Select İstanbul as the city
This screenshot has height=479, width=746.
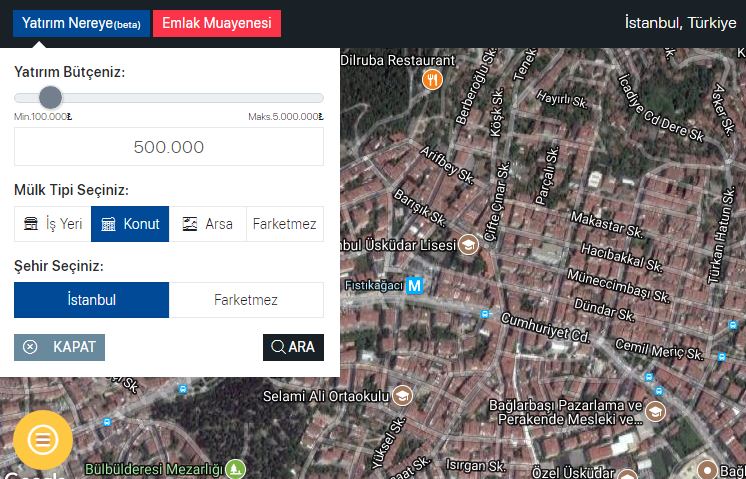point(91,300)
